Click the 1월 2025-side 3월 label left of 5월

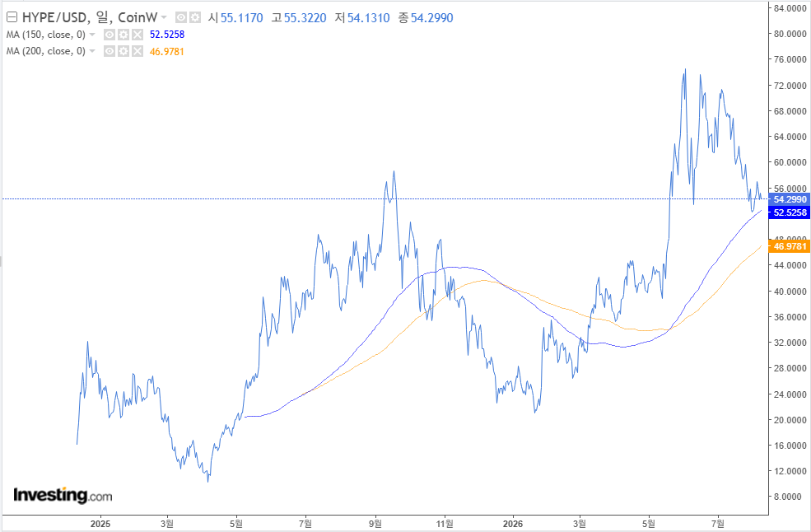(x=166, y=524)
